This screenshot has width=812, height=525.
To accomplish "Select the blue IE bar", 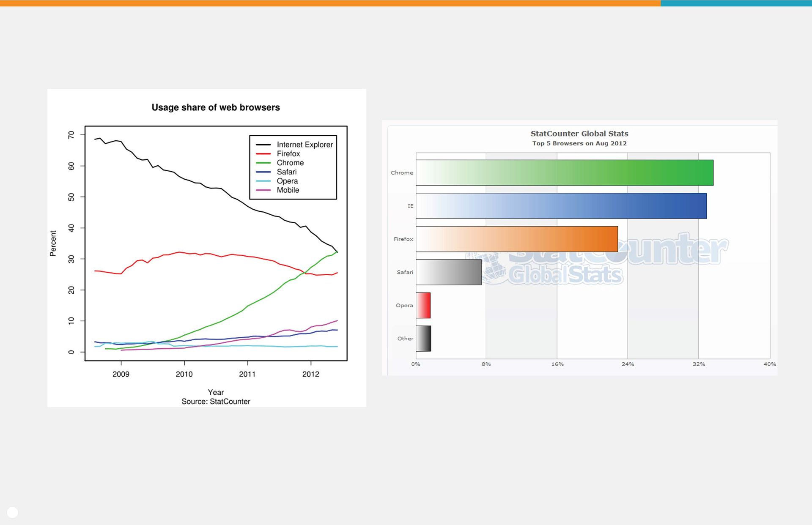I will point(561,206).
